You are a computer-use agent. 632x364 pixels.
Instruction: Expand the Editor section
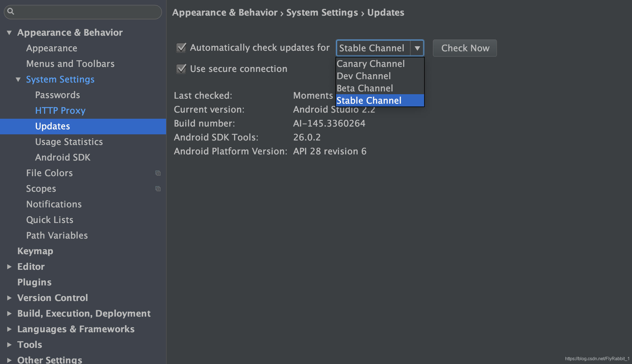[x=9, y=267]
